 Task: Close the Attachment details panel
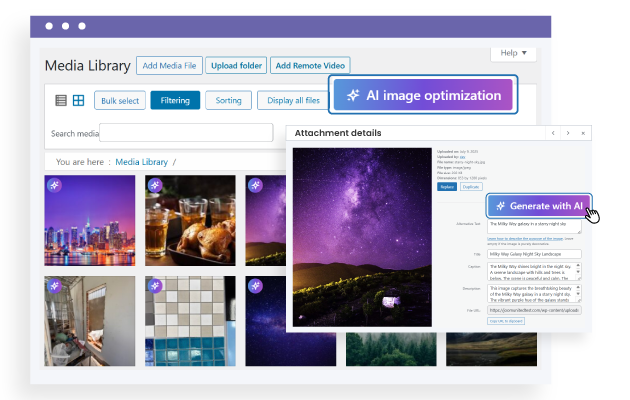tap(583, 133)
